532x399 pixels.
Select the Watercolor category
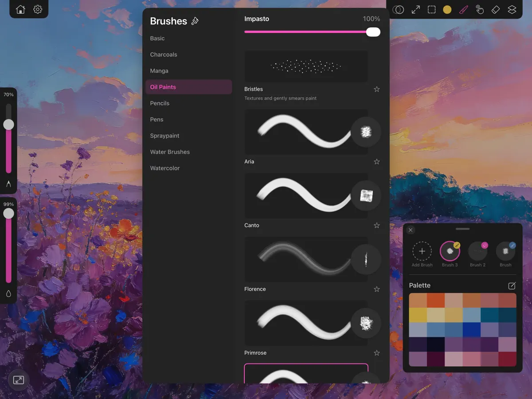click(188, 168)
